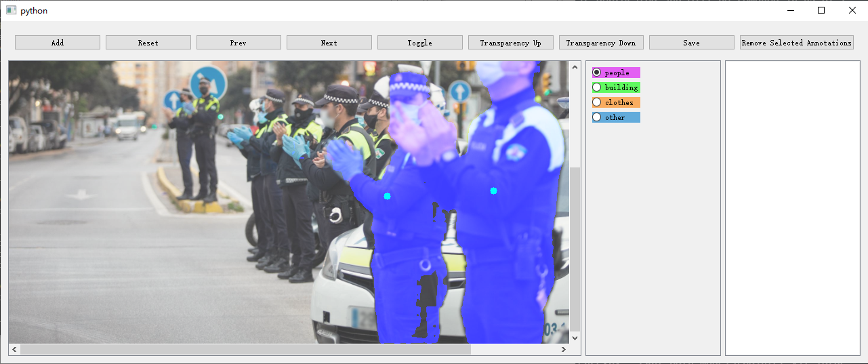Click the horizontal scrollbar left arrow
This screenshot has width=868, height=364.
[x=14, y=350]
